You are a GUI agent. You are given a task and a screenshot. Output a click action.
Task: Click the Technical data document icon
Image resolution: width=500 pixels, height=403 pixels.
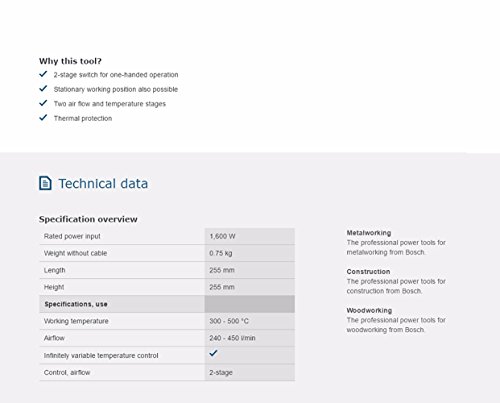pyautogui.click(x=45, y=183)
